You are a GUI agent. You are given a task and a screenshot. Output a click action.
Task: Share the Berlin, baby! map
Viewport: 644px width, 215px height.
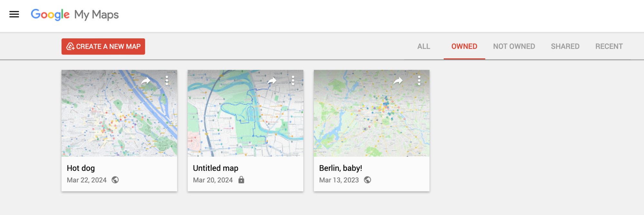point(398,81)
